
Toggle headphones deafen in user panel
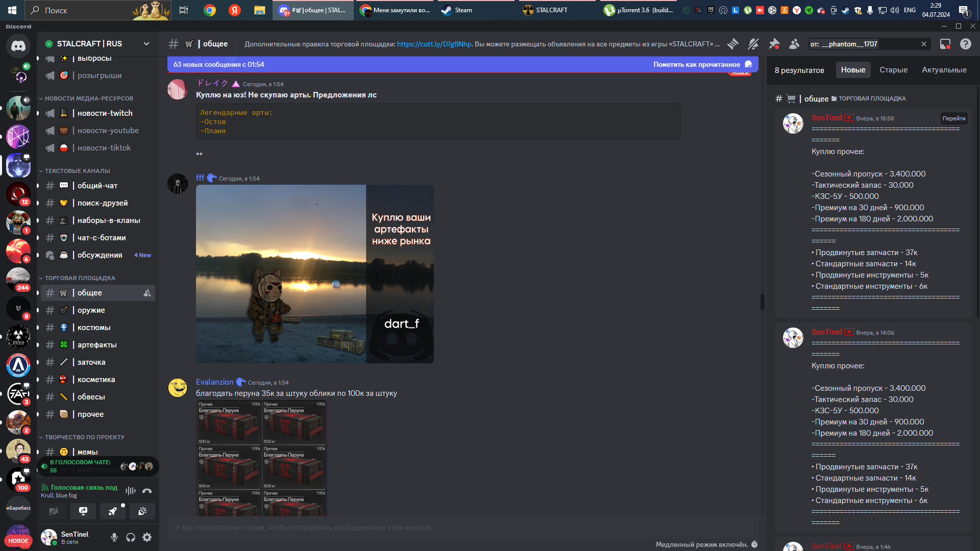coord(131,537)
